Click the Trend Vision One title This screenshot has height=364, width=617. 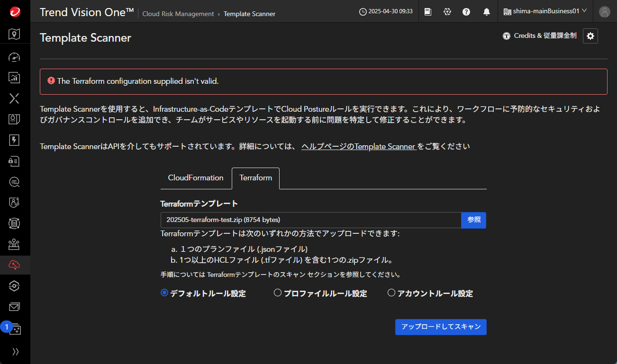87,12
